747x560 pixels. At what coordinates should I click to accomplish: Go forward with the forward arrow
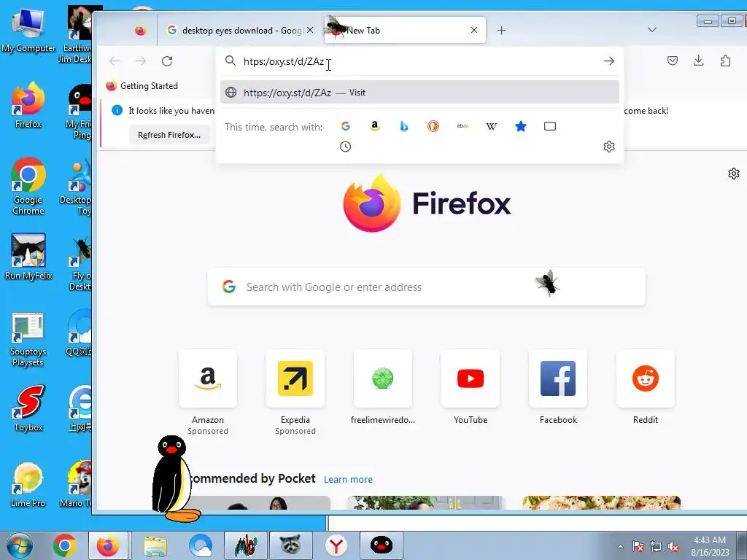pyautogui.click(x=141, y=61)
